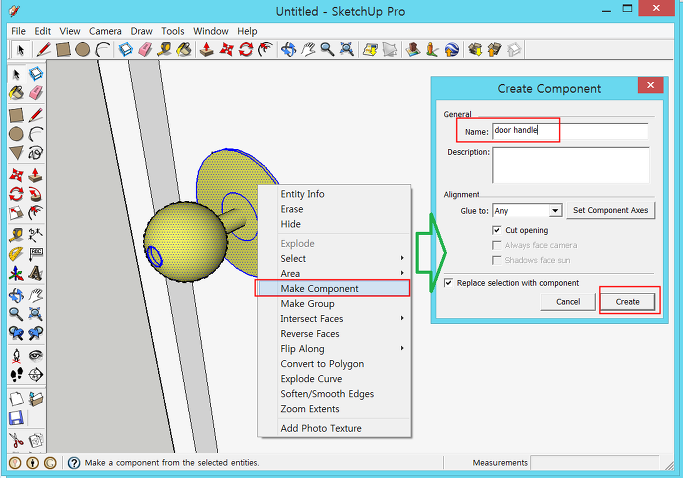This screenshot has height=478, width=683.
Task: Choose the Follow Me tool
Action: [x=36, y=194]
